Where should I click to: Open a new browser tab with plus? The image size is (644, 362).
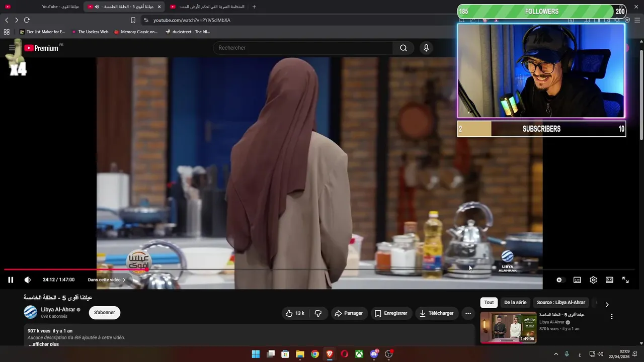254,7
